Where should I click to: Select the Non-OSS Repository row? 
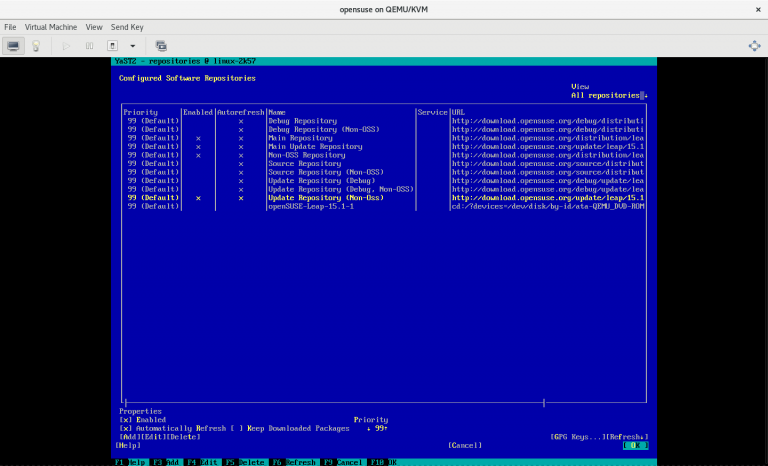click(x=384, y=155)
